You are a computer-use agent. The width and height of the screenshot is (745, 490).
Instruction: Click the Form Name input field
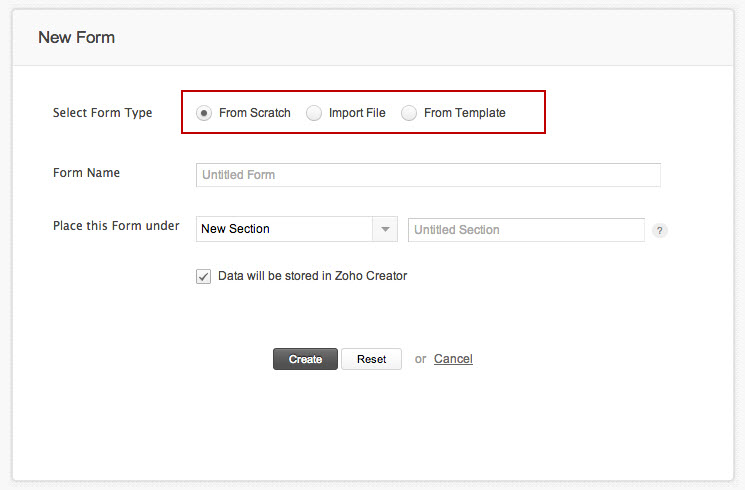428,175
